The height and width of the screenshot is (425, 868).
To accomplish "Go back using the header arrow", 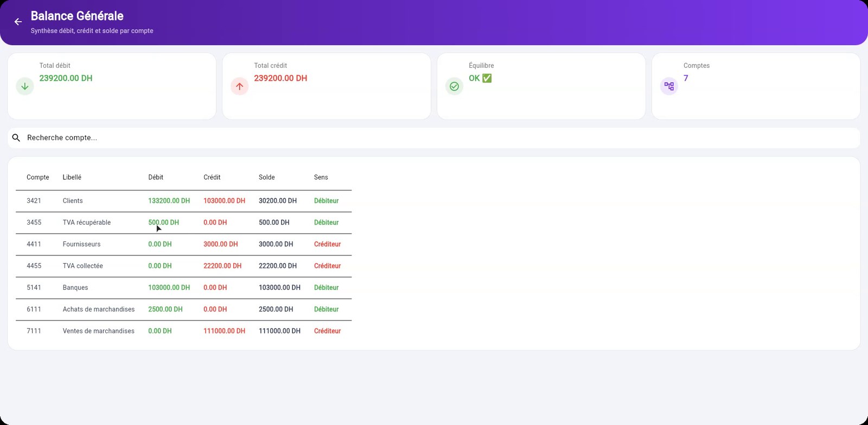I will coord(18,22).
